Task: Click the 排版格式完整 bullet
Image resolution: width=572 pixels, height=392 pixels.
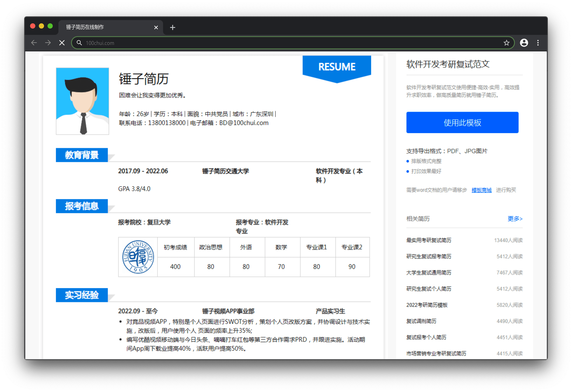Action: click(x=426, y=161)
